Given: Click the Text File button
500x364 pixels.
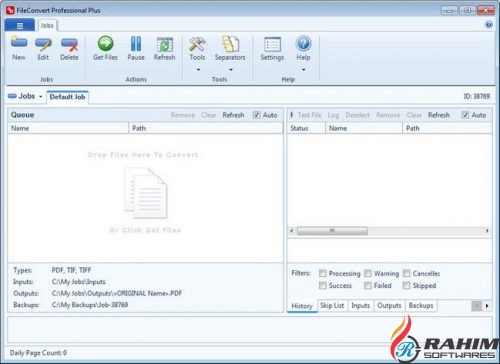Looking at the screenshot, I should point(310,115).
